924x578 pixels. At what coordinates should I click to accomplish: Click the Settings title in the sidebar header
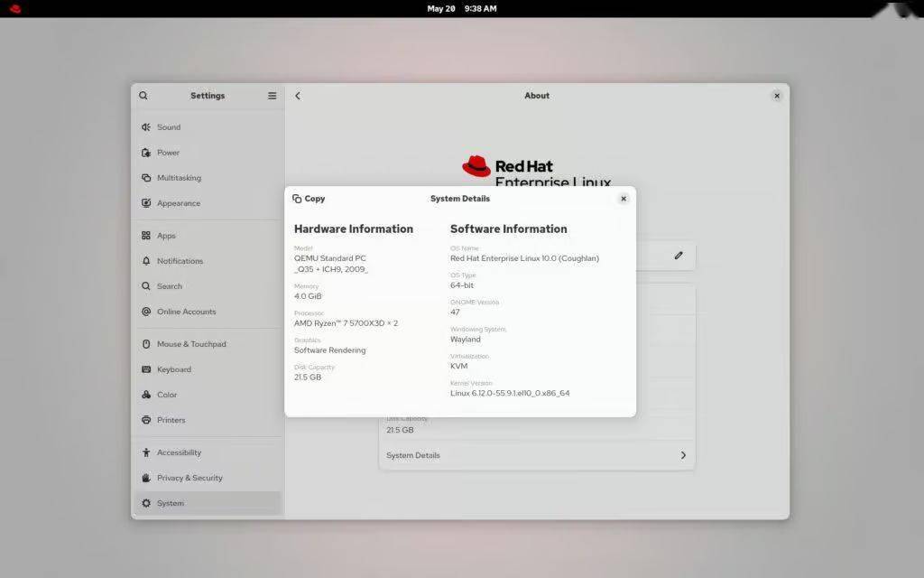[208, 96]
